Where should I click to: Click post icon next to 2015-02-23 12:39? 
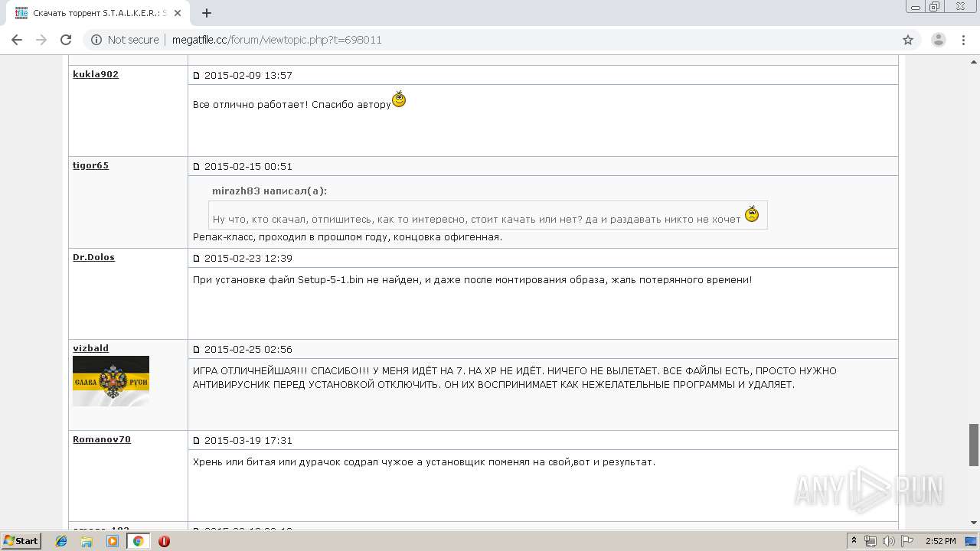pyautogui.click(x=196, y=258)
